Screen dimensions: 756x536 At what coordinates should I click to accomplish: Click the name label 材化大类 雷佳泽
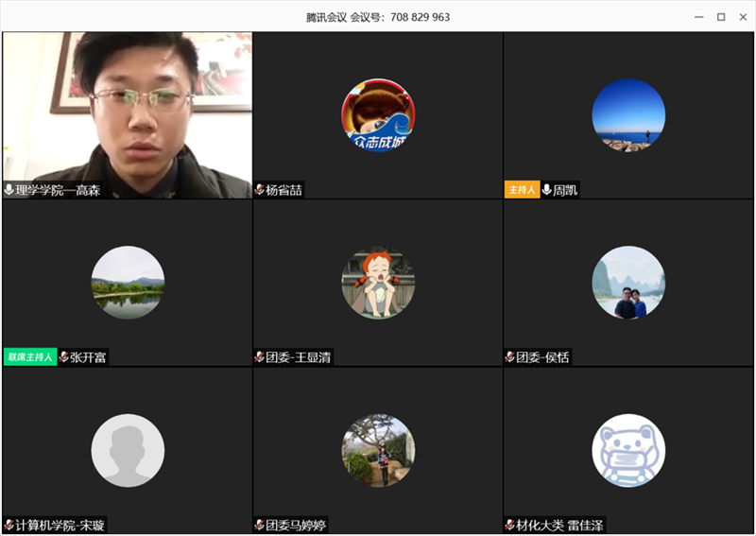(x=559, y=525)
